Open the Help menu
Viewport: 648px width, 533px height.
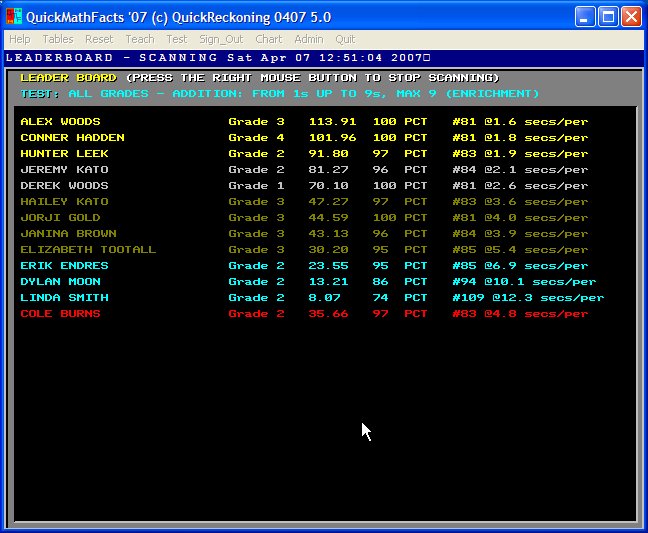[x=20, y=39]
